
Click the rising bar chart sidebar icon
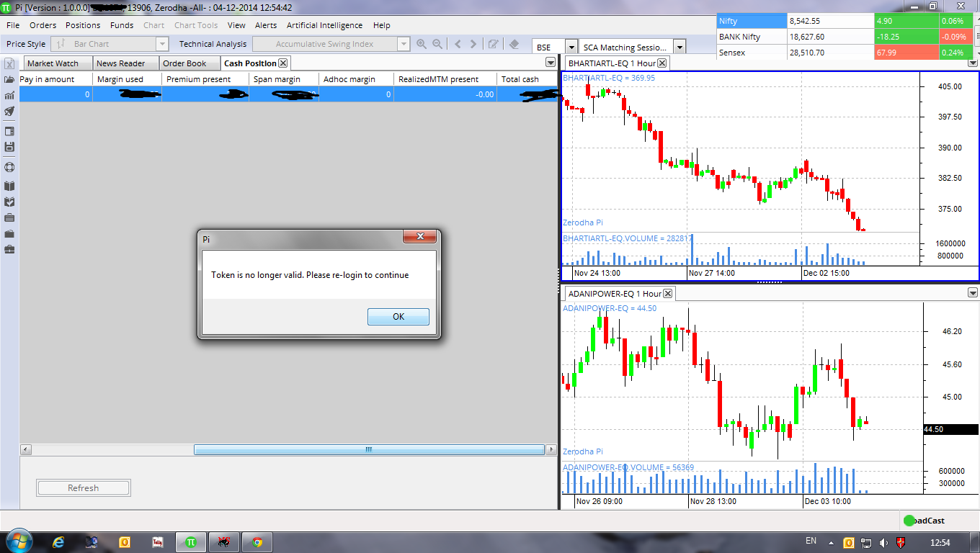click(9, 95)
